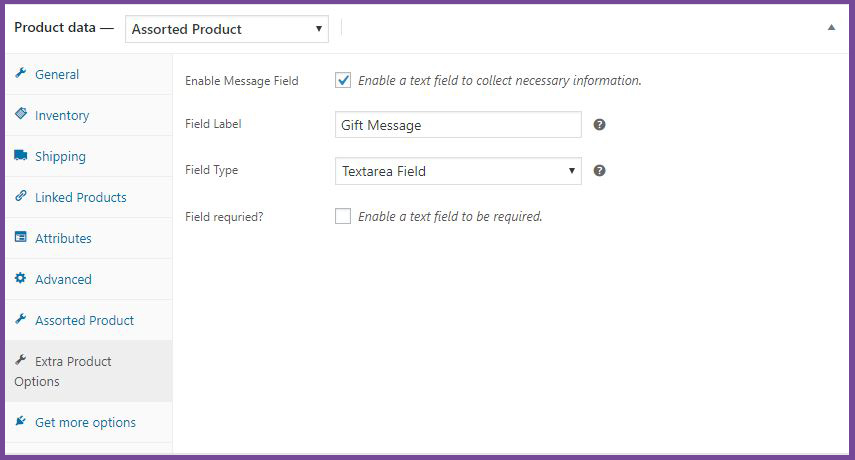Click the Field Label help icon
The image size is (855, 460).
click(x=599, y=125)
